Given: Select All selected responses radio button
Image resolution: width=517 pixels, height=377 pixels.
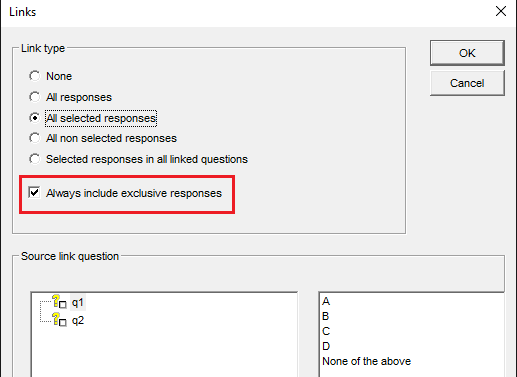Looking at the screenshot, I should click(35, 118).
